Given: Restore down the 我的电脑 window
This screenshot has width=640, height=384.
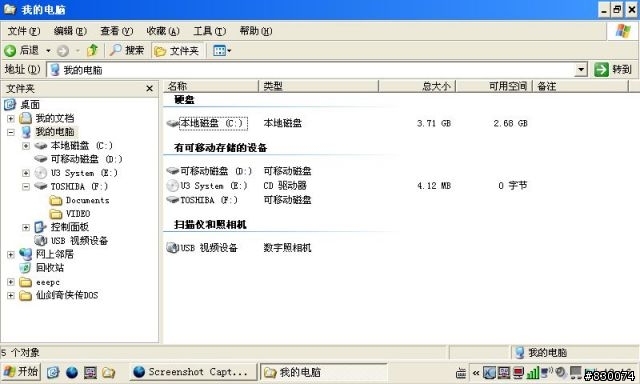Looking at the screenshot, I should [617, 9].
